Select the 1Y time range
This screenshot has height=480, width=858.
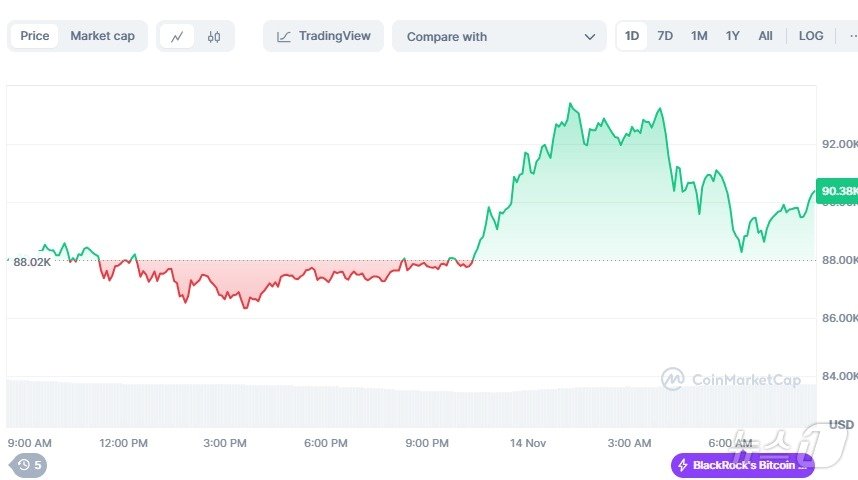pyautogui.click(x=733, y=36)
